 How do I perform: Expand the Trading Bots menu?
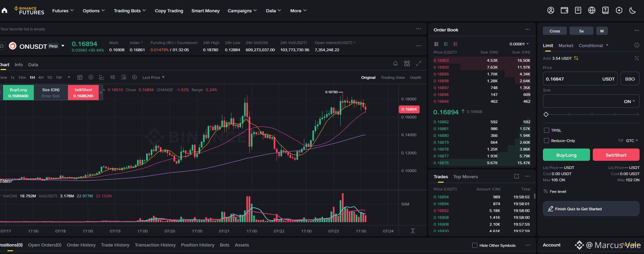[130, 11]
